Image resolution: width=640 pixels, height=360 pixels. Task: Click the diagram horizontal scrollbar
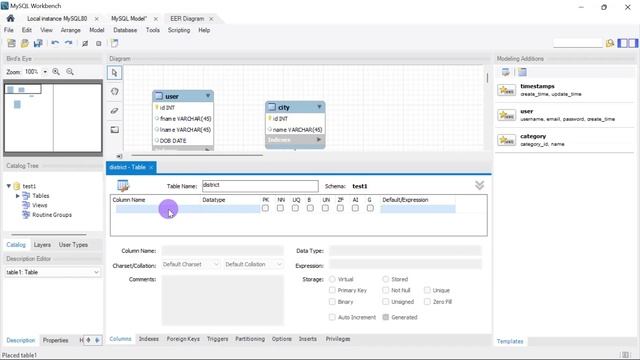(x=197, y=156)
